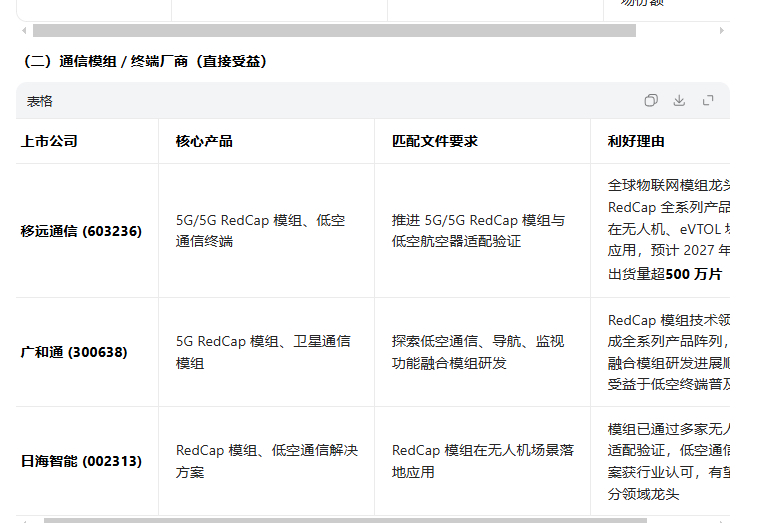The height and width of the screenshot is (523, 778).
Task: Click the 上市公司 column header
Action: (49, 141)
